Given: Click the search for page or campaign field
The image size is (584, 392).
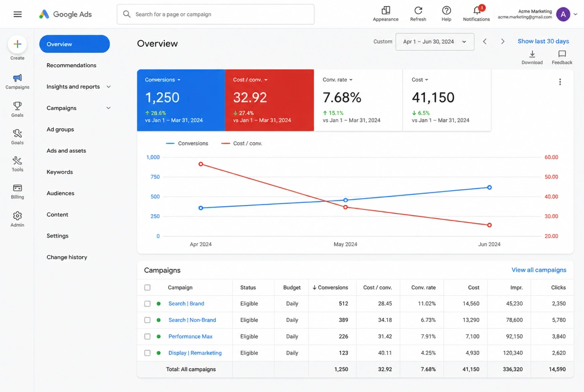Looking at the screenshot, I should (215, 14).
